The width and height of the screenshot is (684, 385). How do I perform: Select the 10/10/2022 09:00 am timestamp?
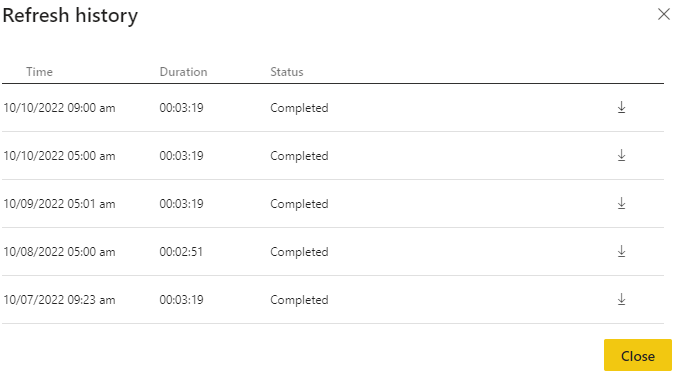59,108
